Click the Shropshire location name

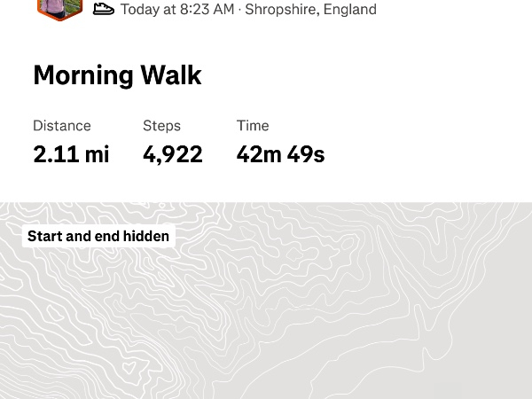(281, 10)
